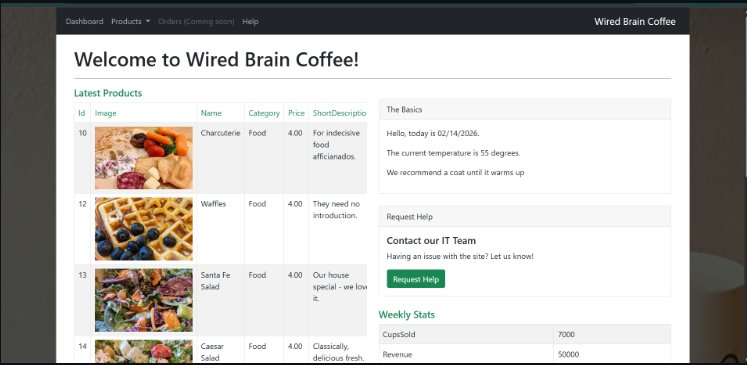This screenshot has width=747, height=365.
Task: Open the Dashboard nav link
Action: [84, 21]
